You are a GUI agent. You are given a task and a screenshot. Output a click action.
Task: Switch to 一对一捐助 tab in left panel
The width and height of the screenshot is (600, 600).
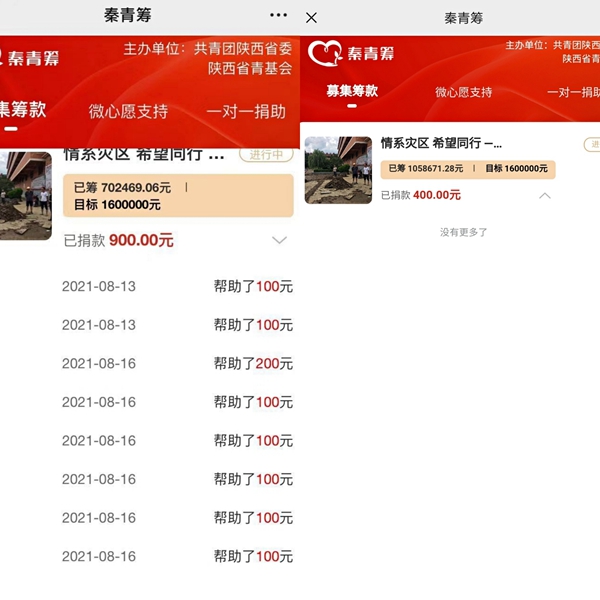click(246, 111)
